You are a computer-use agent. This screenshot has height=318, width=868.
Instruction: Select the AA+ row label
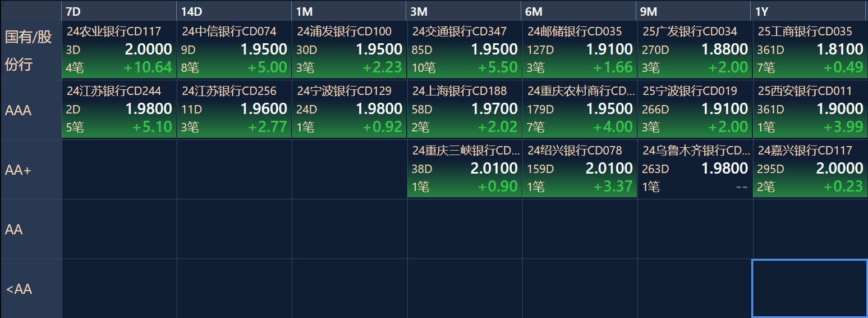(x=31, y=170)
